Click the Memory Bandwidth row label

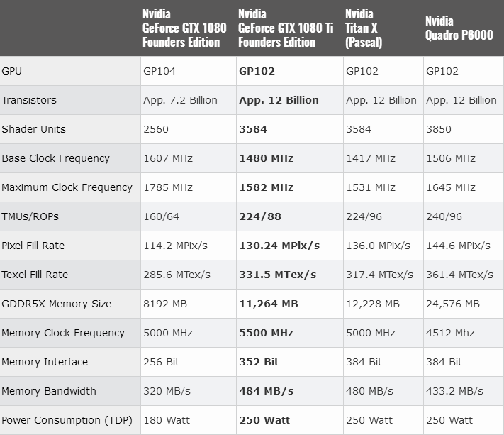[x=48, y=391]
